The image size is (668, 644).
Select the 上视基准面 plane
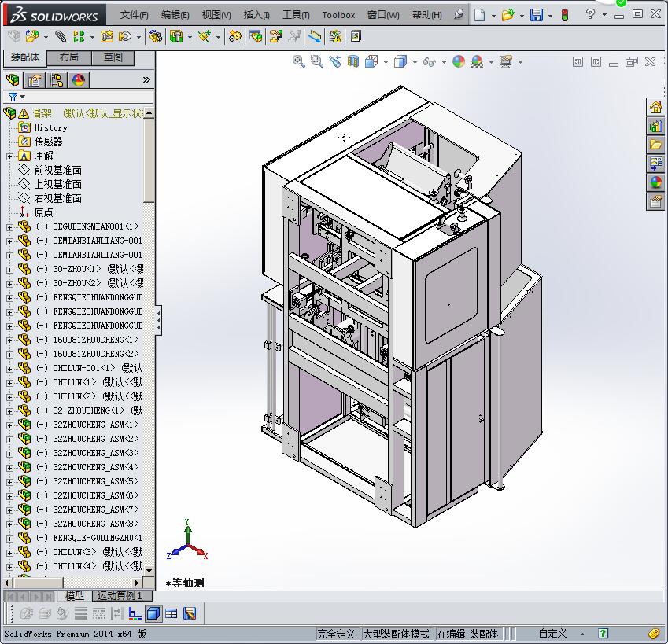pyautogui.click(x=58, y=184)
